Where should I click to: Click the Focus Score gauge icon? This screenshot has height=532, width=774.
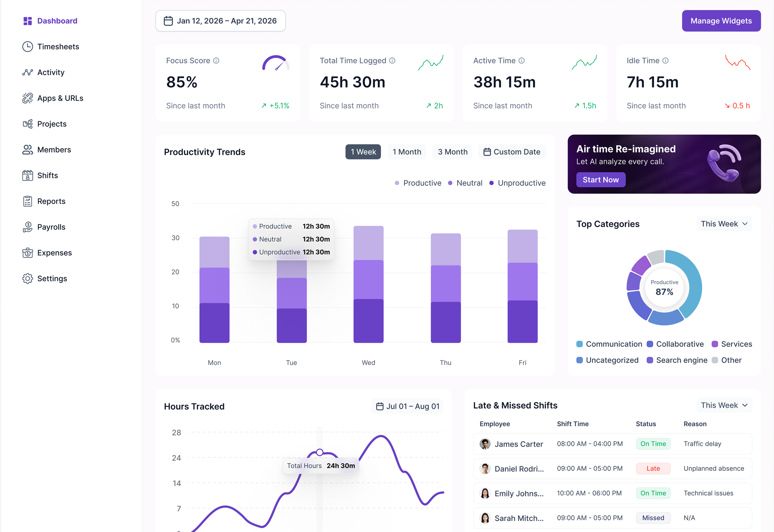point(276,63)
